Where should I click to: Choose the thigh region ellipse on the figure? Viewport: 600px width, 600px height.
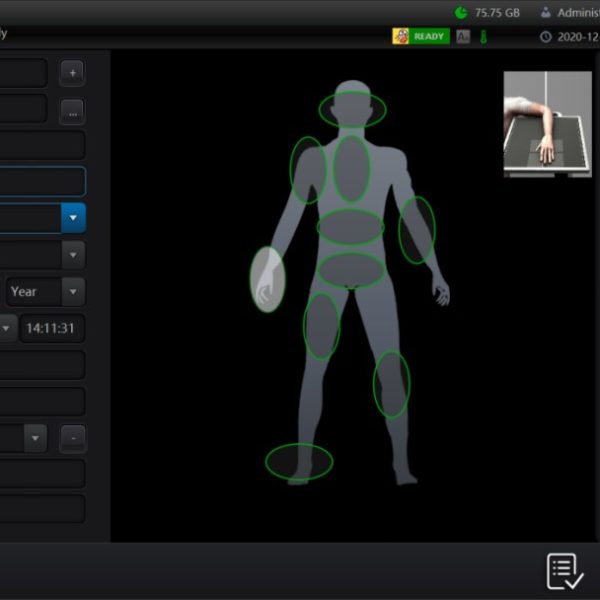[321, 325]
